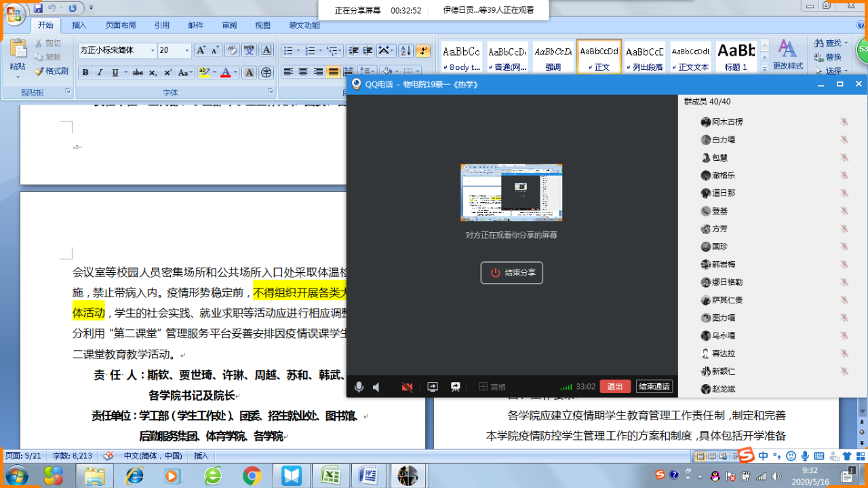Click the Bold formatting button
Image resolution: width=868 pixels, height=488 pixels.
(85, 73)
